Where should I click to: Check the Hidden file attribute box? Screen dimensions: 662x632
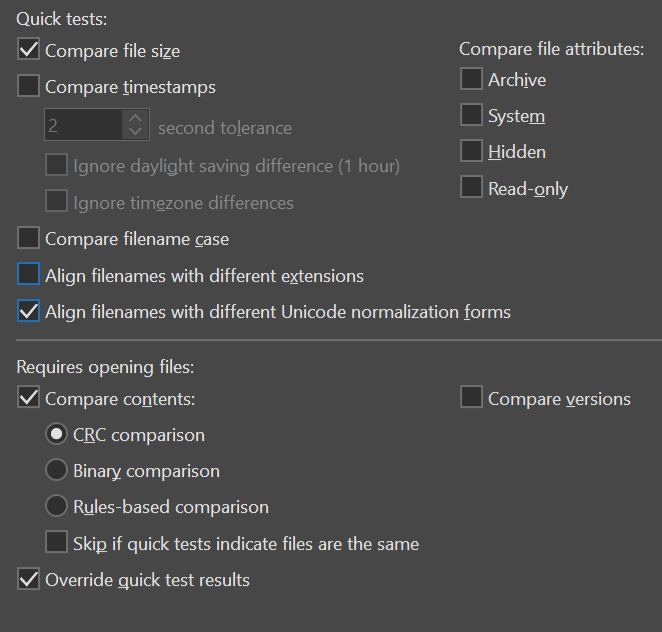(x=471, y=152)
